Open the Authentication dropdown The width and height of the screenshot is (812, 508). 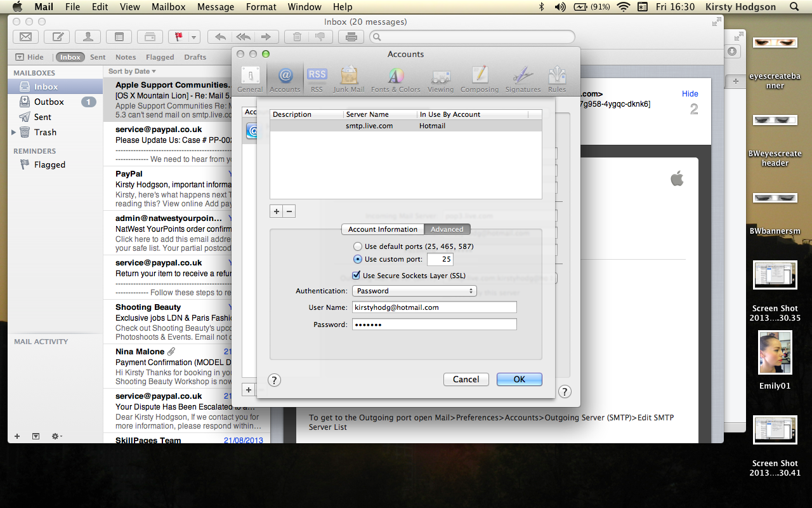click(414, 291)
